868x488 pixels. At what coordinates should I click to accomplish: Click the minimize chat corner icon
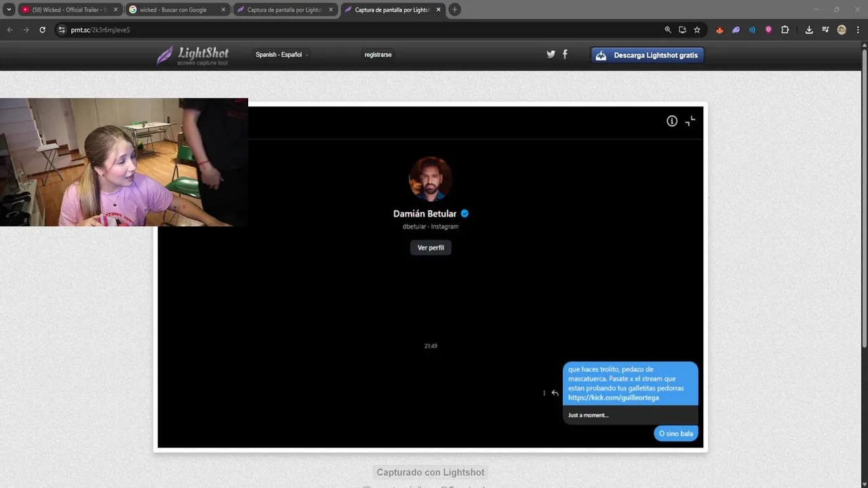coord(690,121)
